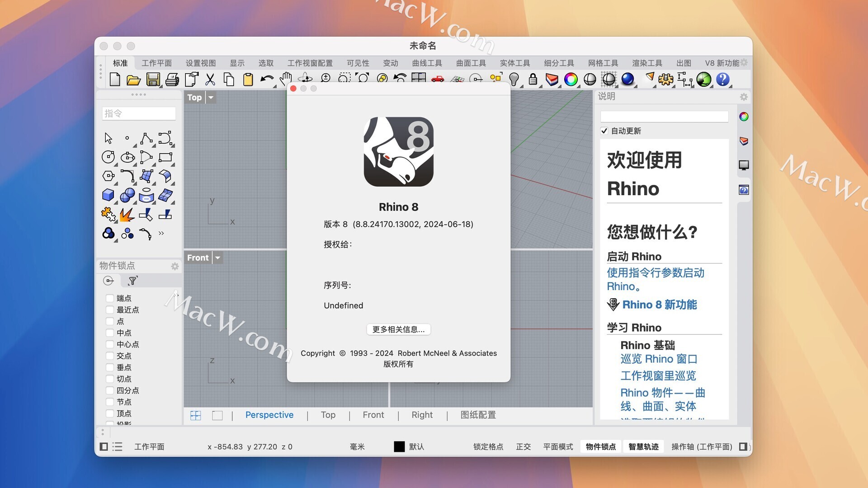This screenshot has height=488, width=868.
Task: Click 更多相关信息 (More Info) button
Action: (x=398, y=329)
